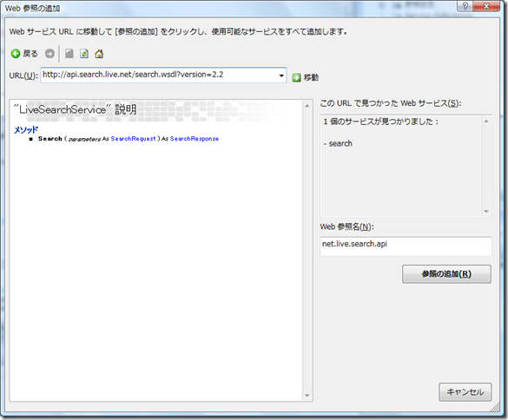Click the Web reference name field
Viewport: 508px width, 420px height.
(x=406, y=246)
